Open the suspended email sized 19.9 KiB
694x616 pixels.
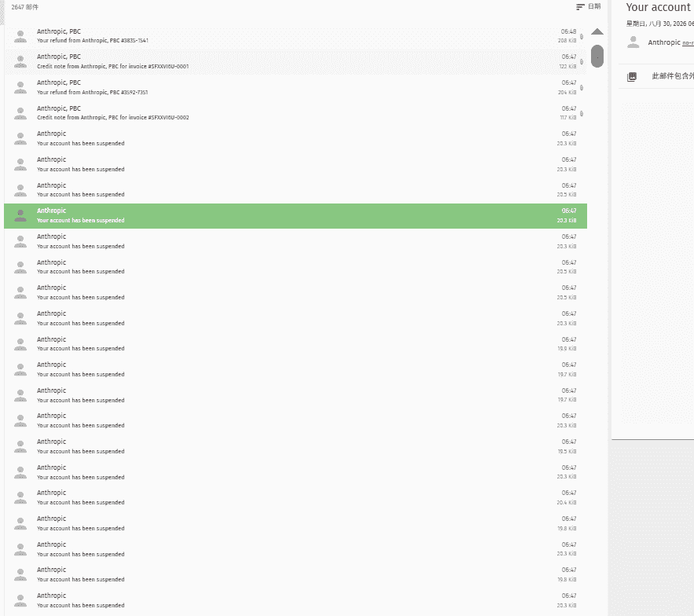pos(296,344)
